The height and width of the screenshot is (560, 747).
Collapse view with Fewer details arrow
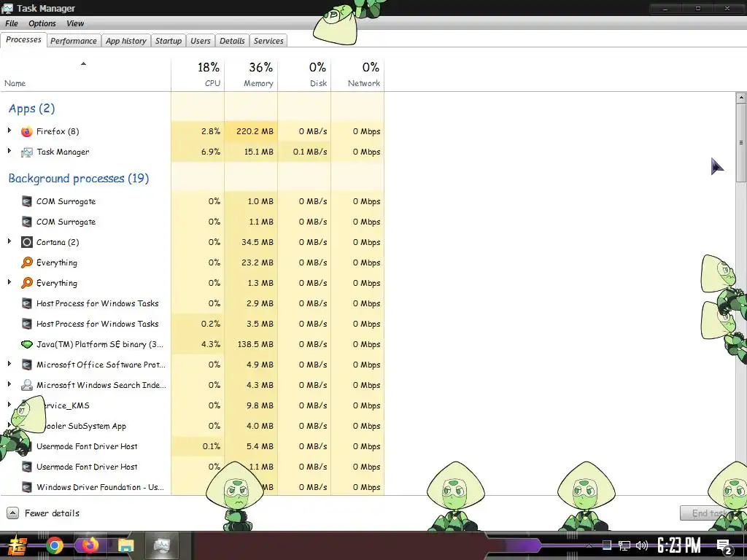coord(13,513)
